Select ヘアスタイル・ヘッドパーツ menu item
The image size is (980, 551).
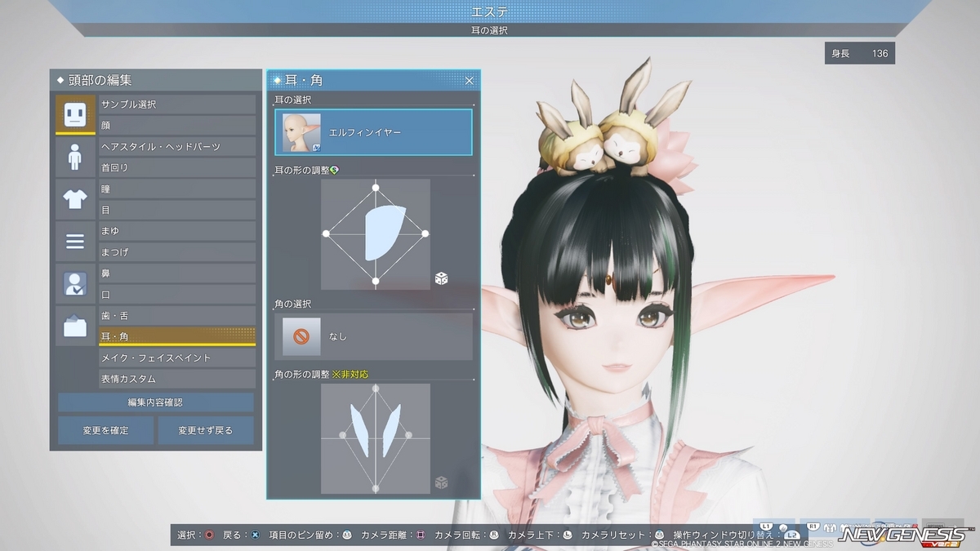pos(177,146)
